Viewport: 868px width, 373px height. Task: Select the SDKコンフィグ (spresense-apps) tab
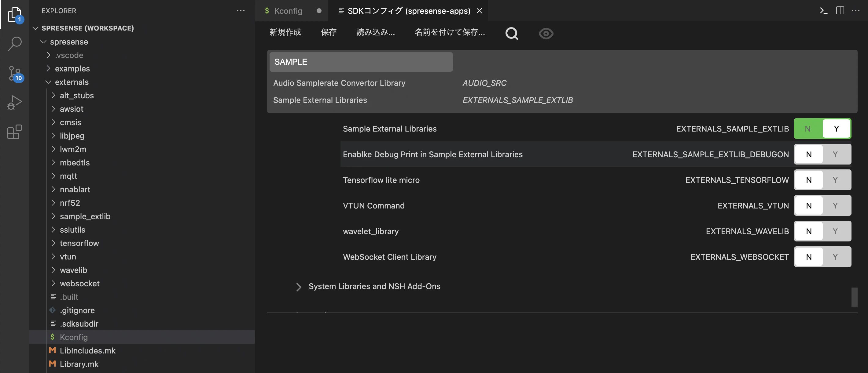[x=408, y=11]
